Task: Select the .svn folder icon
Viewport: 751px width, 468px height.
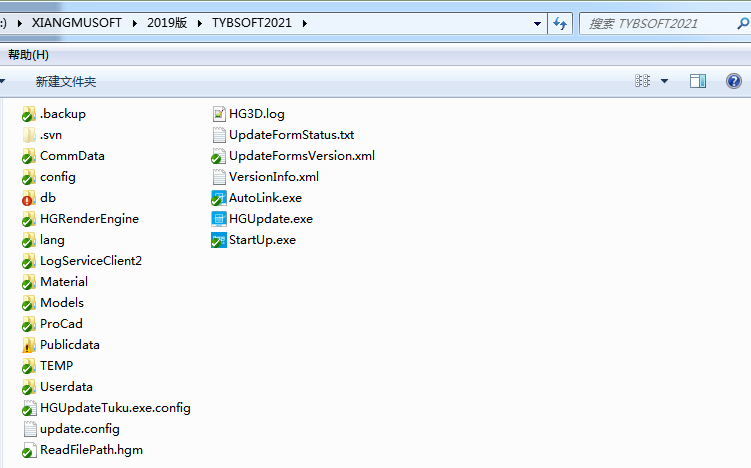Action: tap(29, 135)
